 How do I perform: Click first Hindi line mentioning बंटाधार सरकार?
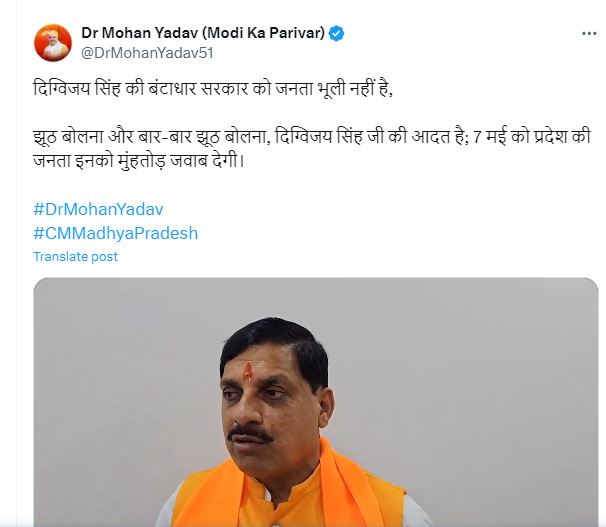tap(213, 89)
